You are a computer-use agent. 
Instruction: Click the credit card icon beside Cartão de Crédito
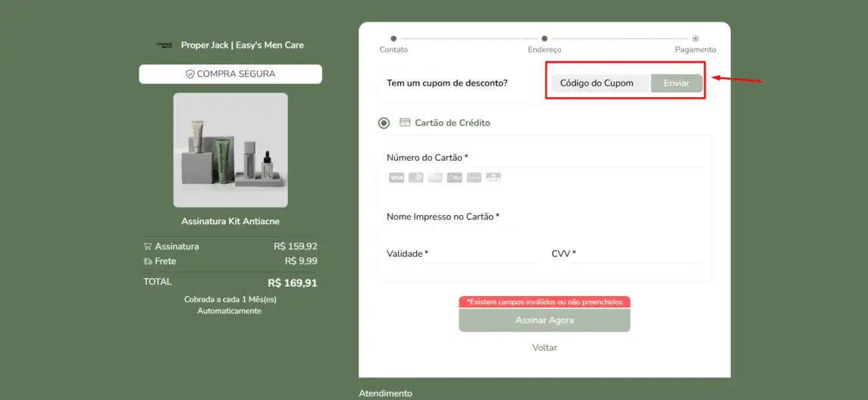[405, 123]
